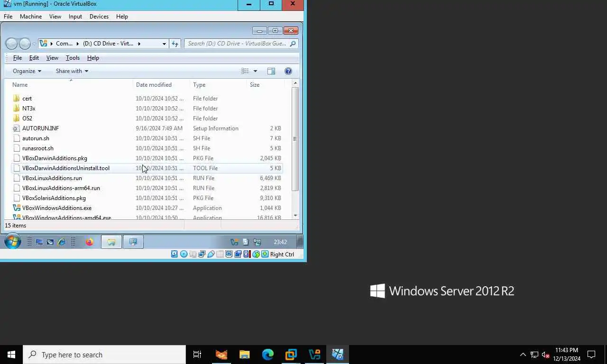Open recent pages dropdown beside Forward button

[x=34, y=44]
